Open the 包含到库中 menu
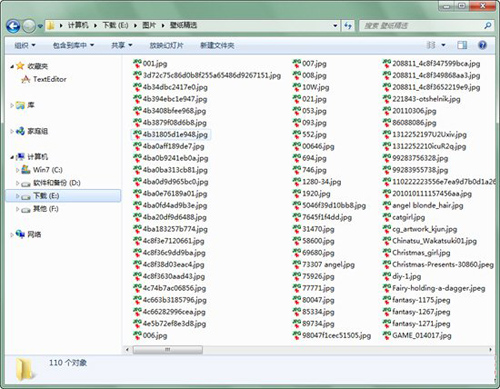The width and height of the screenshot is (500, 389). click(x=73, y=45)
